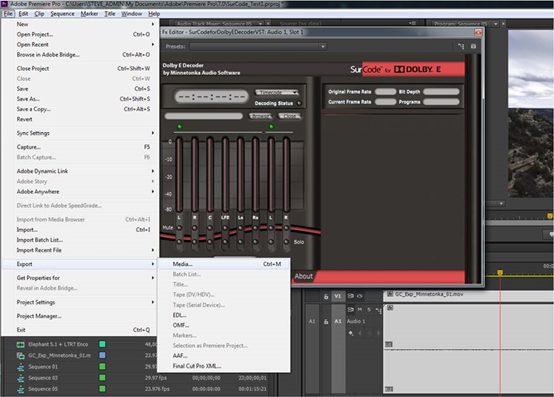Screen dimensions: 554x397
Task: Click the green program indicator above first L meter
Action: (179, 127)
